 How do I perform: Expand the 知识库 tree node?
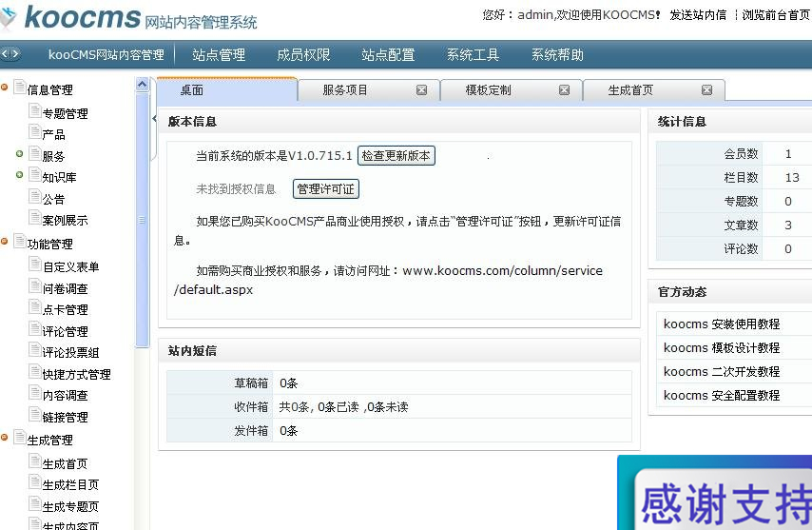[x=19, y=174]
